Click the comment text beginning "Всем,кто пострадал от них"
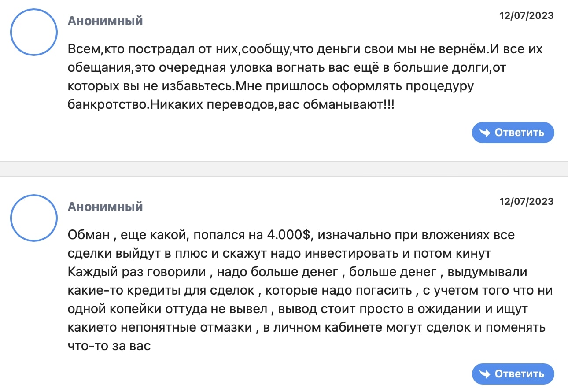 click(305, 77)
